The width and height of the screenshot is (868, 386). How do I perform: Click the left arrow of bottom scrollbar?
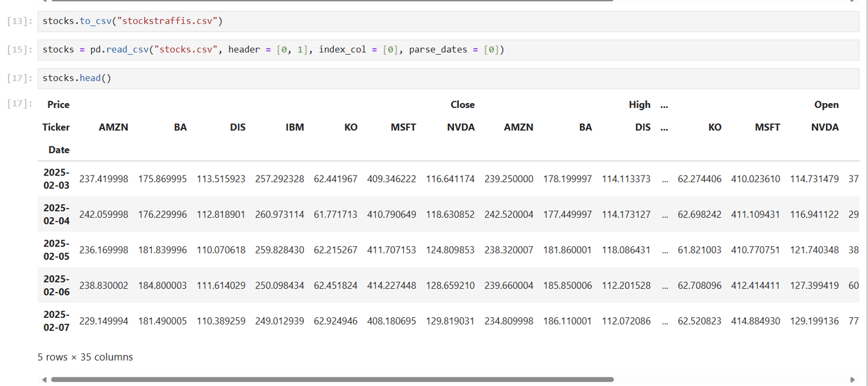coord(43,379)
